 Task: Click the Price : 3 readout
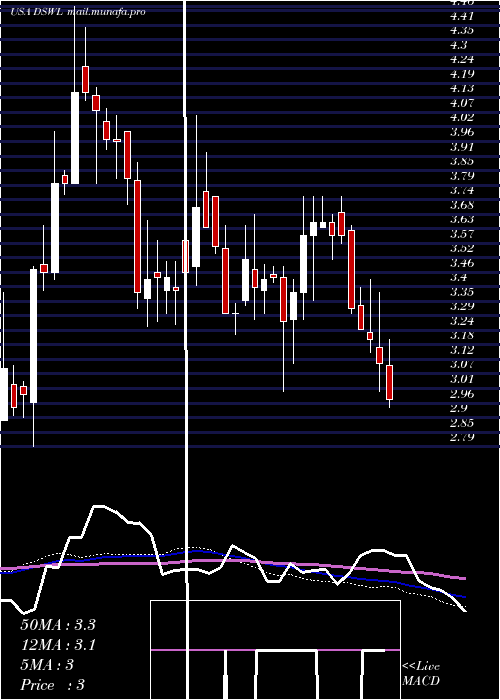[53, 685]
